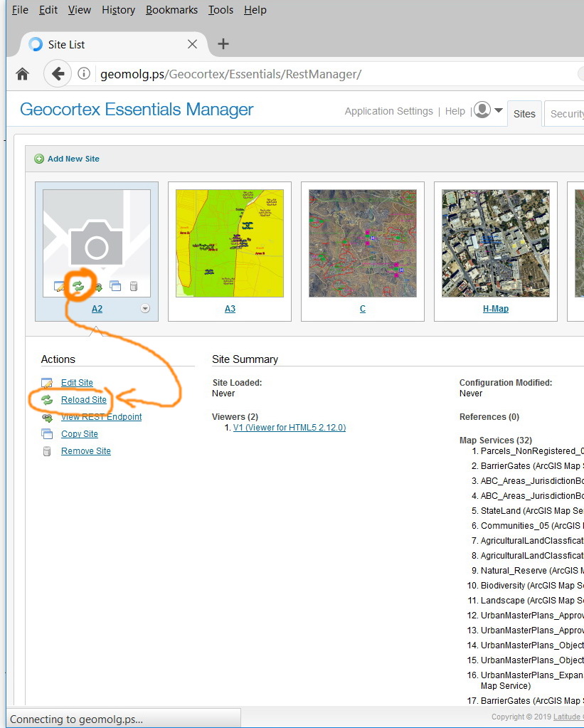584x728 pixels.
Task: Click the 'Viewers (2)' heading
Action: [x=235, y=417]
